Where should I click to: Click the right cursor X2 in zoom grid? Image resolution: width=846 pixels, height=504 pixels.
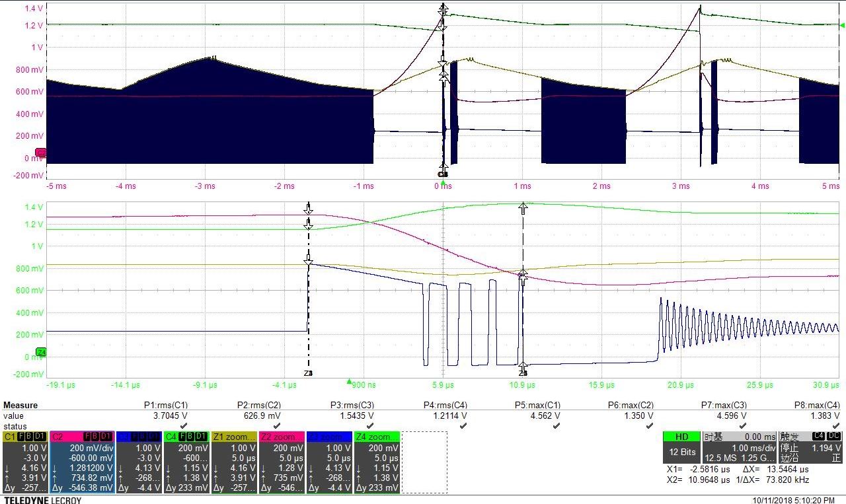tap(523, 289)
